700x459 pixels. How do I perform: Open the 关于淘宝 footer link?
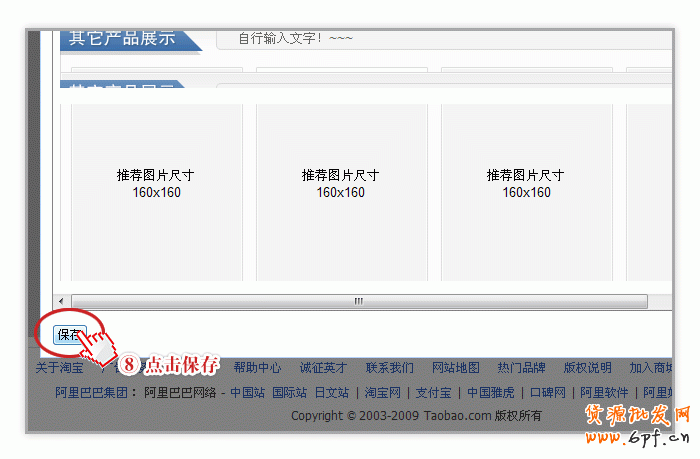(59, 368)
